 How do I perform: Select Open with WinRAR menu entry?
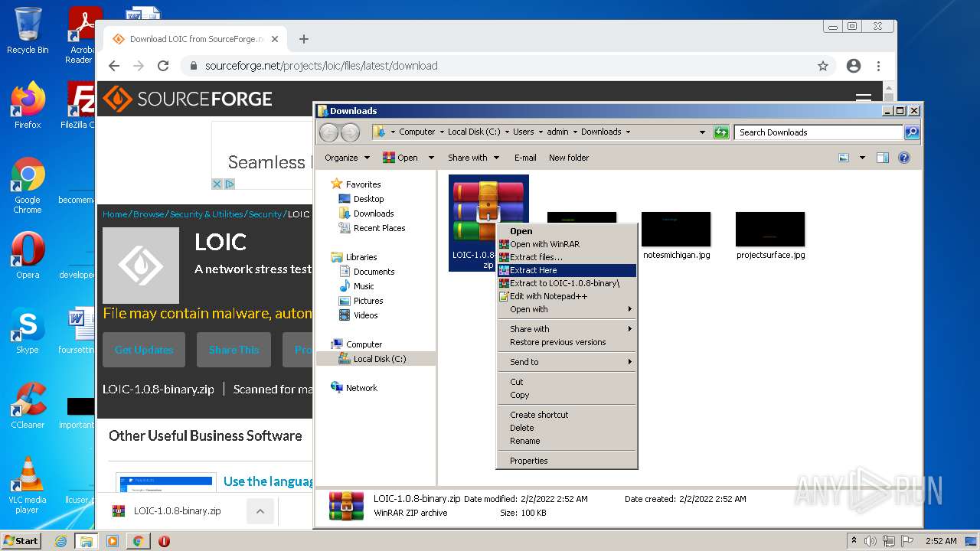(567, 244)
